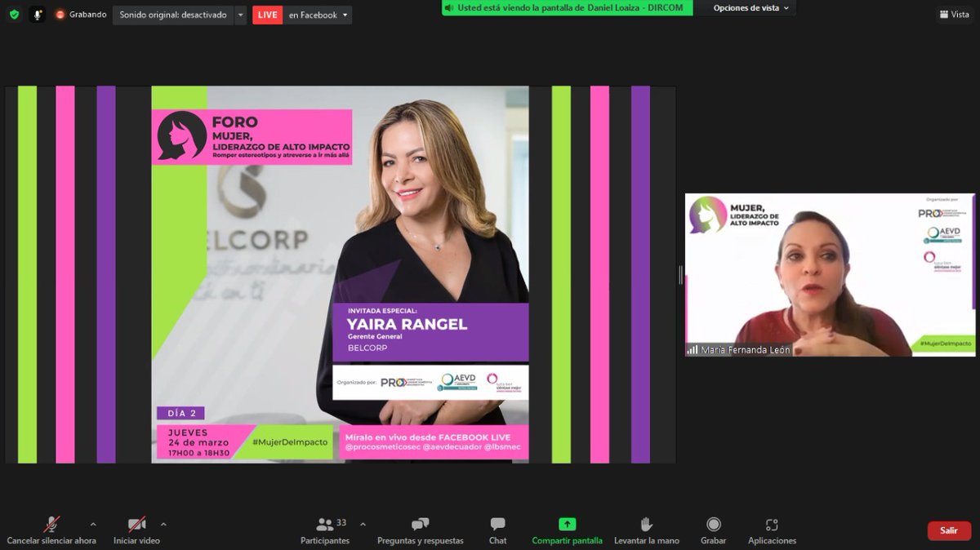Click the Sonido original: desactivado button

[172, 15]
